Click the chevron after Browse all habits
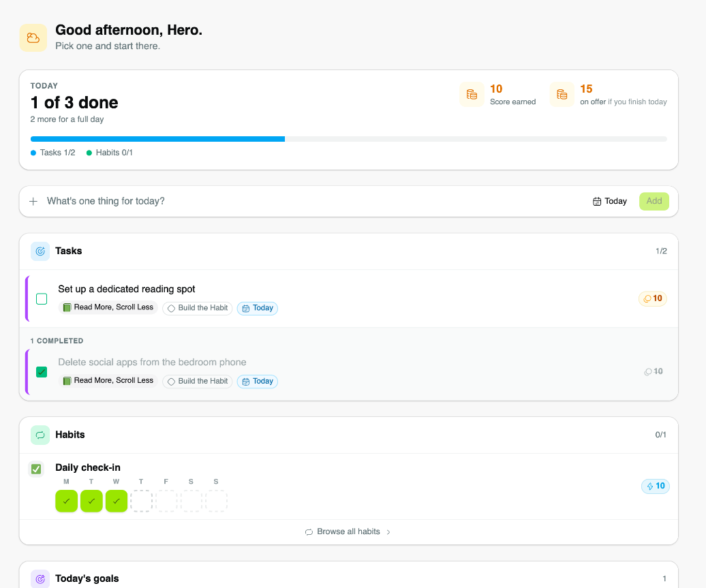 click(x=388, y=532)
